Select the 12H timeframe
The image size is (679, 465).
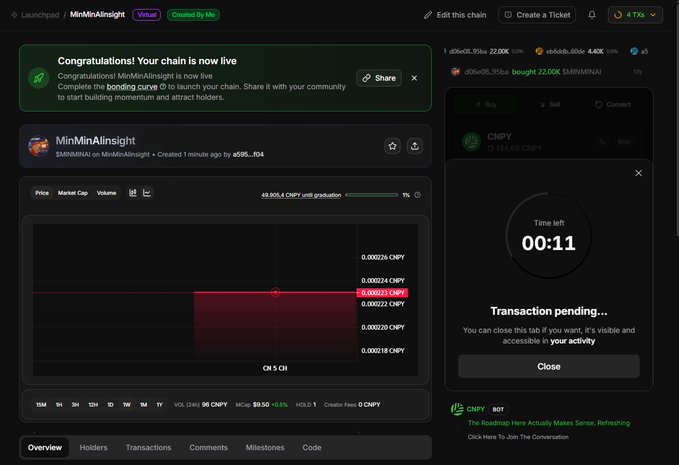click(x=93, y=405)
